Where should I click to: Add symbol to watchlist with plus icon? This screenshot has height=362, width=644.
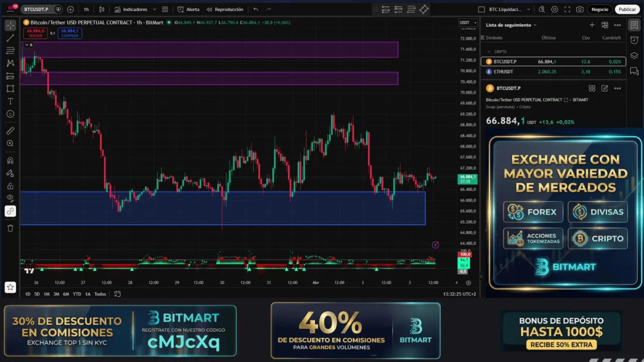click(x=592, y=25)
